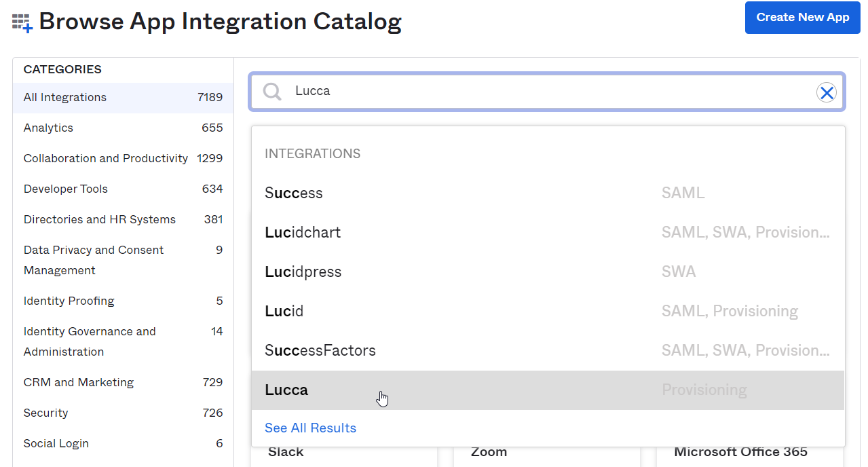Image resolution: width=868 pixels, height=467 pixels.
Task: Open Collaboration and Productivity category
Action: pos(123,159)
